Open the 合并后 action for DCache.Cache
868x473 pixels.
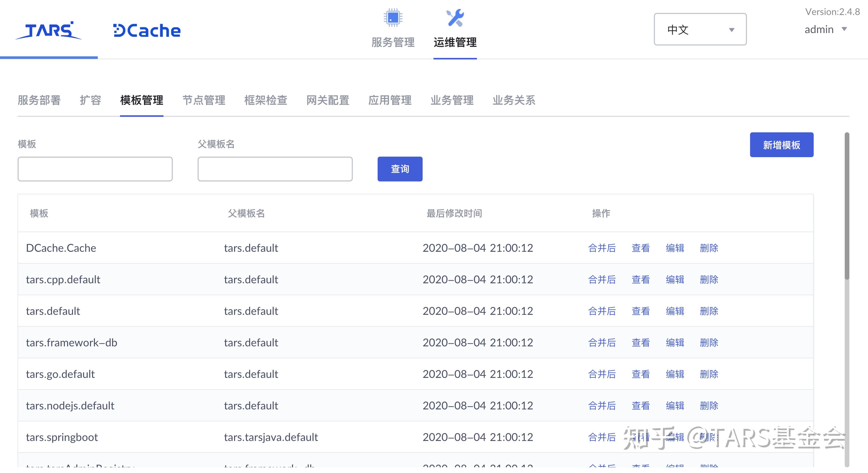[602, 248]
